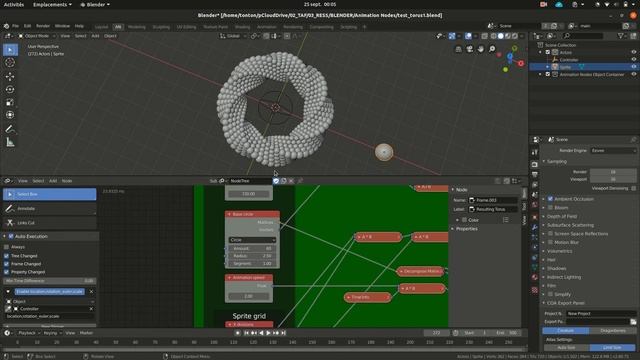
Task: Click the perspective/orthographic grid icon in viewport
Action: (x=459, y=49)
